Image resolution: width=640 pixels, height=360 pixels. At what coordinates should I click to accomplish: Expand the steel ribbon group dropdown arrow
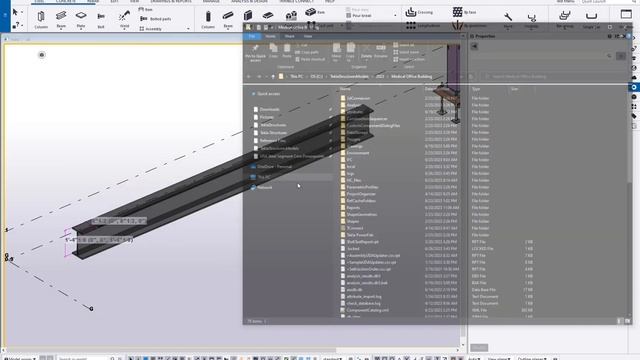(x=188, y=29)
